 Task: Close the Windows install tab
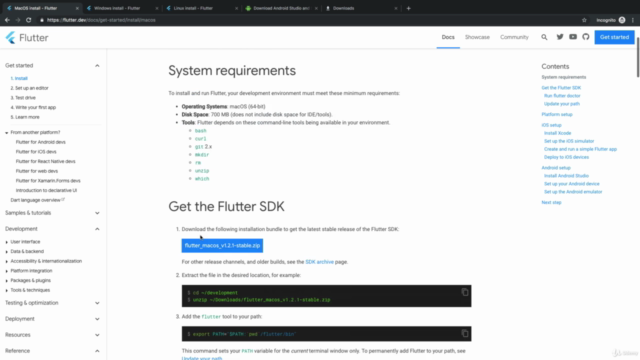[157, 8]
